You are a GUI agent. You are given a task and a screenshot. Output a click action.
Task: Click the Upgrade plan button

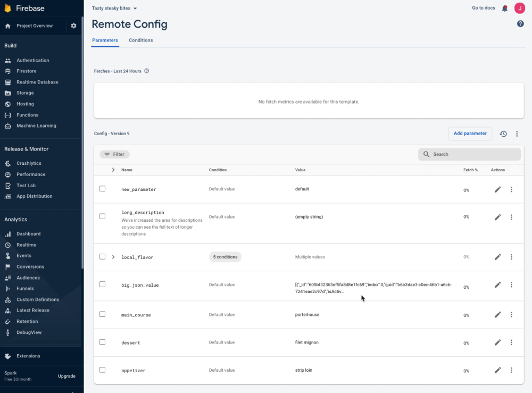pos(66,376)
